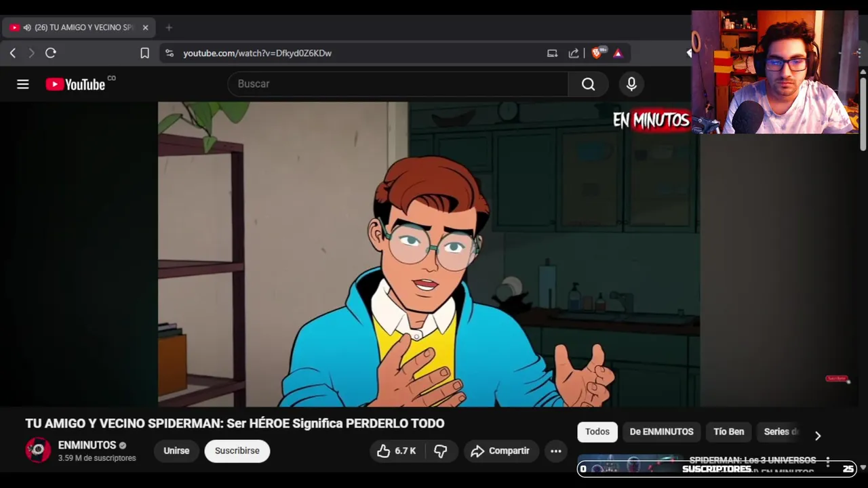Dislike the video with thumbs-down
868x488 pixels.
click(x=441, y=451)
